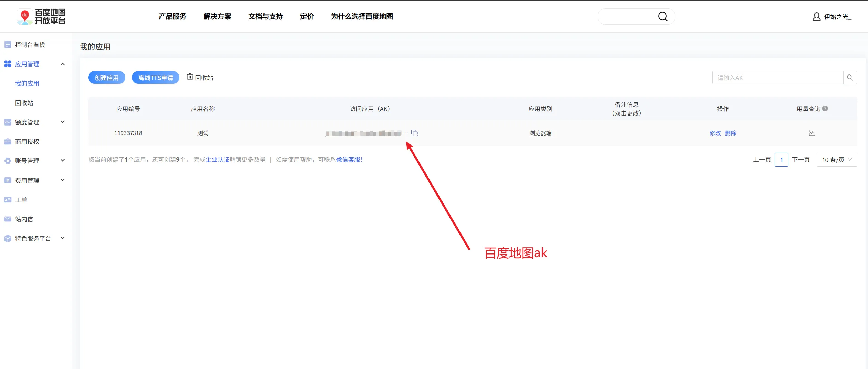Select 我的应用 in the sidebar
Viewport: 868px width, 369px height.
[x=27, y=83]
